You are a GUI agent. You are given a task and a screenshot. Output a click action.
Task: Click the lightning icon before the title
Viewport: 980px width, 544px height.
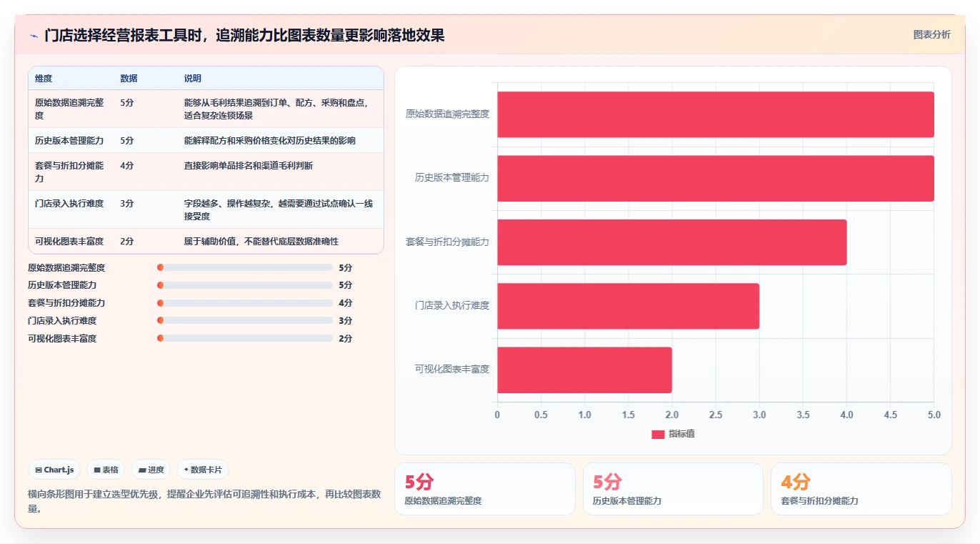pyautogui.click(x=34, y=35)
